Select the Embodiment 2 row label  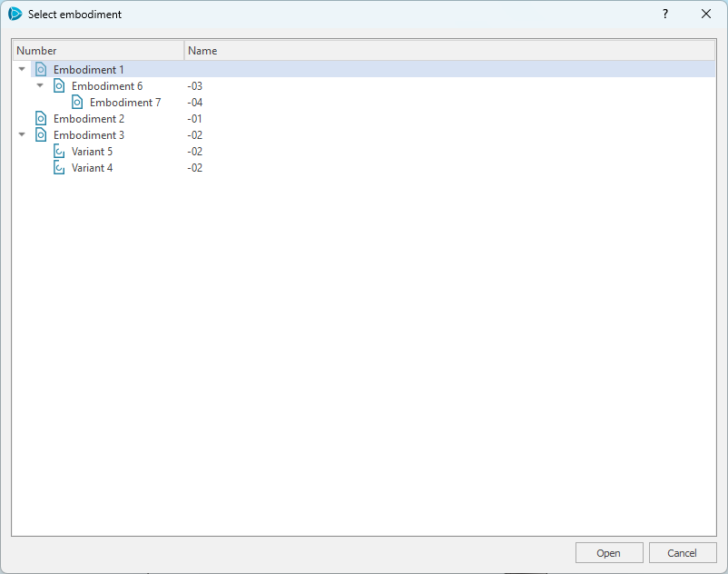89,119
